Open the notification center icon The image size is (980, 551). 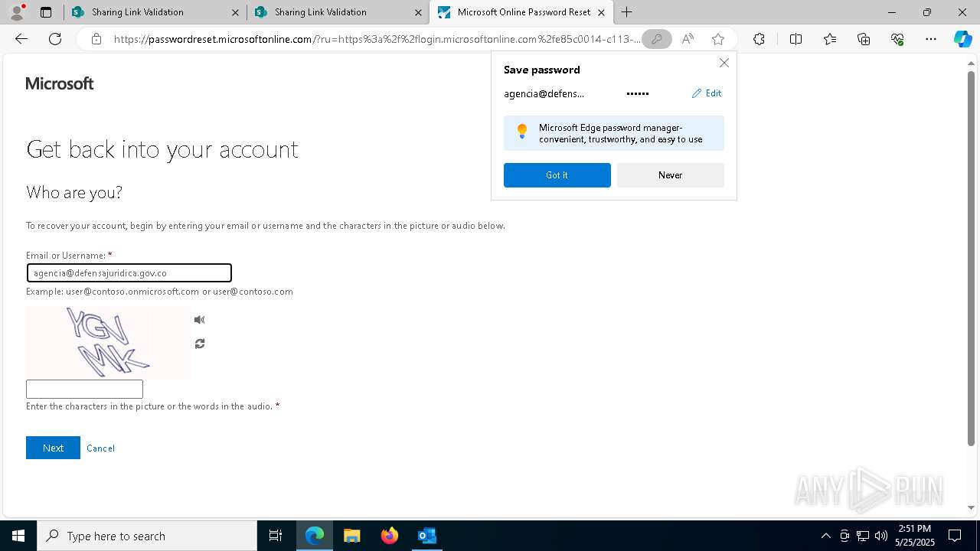[955, 536]
